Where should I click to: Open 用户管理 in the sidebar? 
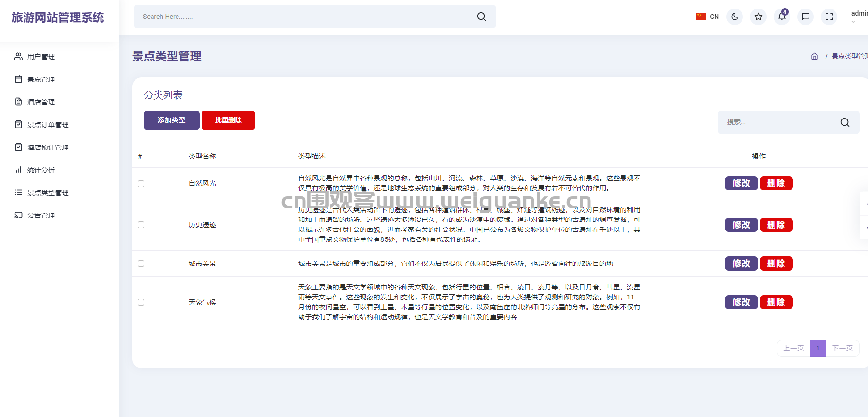tap(41, 57)
